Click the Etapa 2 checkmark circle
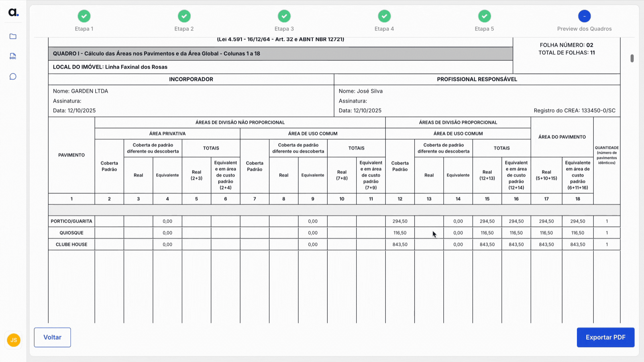This screenshot has width=644, height=362. click(184, 16)
